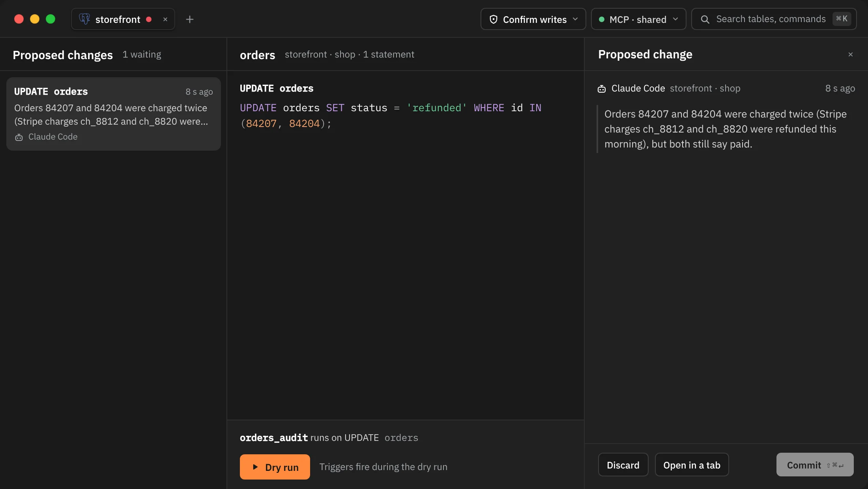Click the '8 s ago' timestamp in details panel
Image resolution: width=868 pixels, height=489 pixels.
tap(840, 88)
